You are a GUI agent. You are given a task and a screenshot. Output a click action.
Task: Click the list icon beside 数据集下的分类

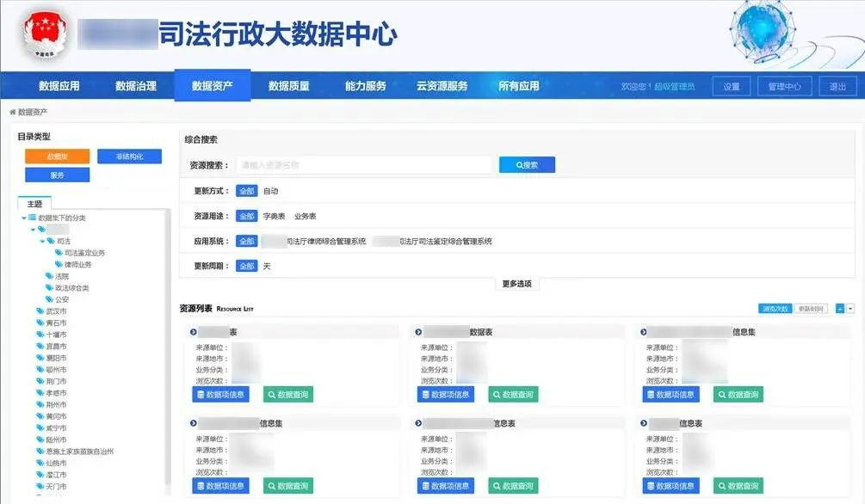pos(32,218)
